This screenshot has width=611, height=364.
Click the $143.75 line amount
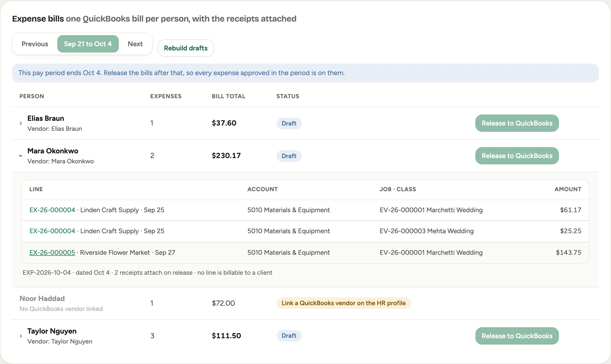click(568, 252)
